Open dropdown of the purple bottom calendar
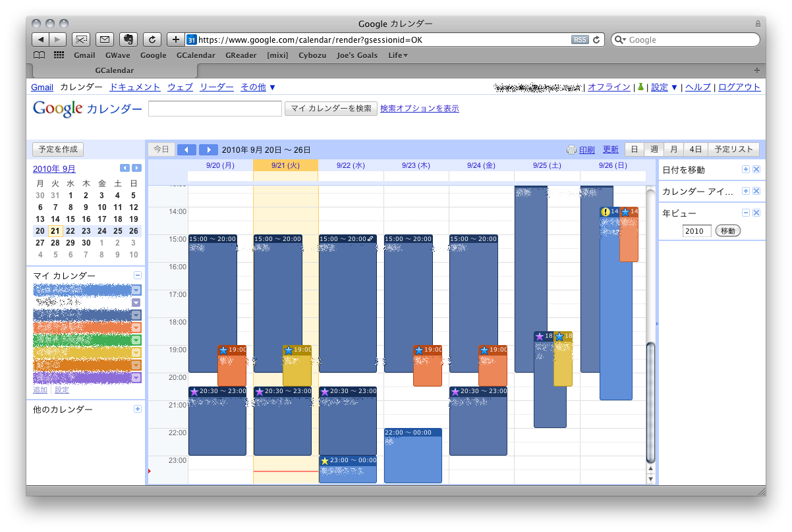Viewport: 792px width, 532px height. (x=136, y=377)
